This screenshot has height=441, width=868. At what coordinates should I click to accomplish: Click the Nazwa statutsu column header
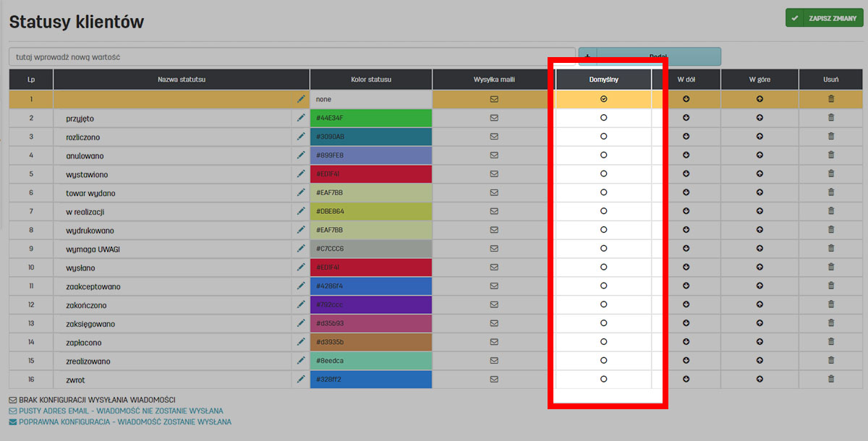tap(182, 80)
